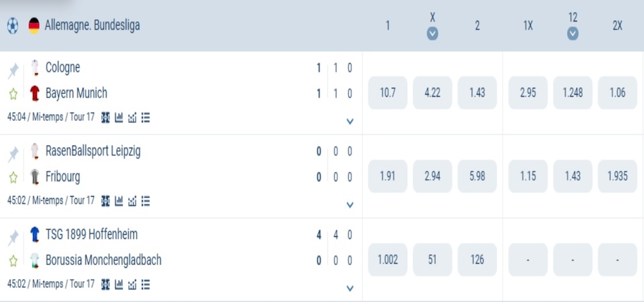644x302 pixels.
Task: Bet on Bayern Munich win at 1.43
Action: (477, 93)
